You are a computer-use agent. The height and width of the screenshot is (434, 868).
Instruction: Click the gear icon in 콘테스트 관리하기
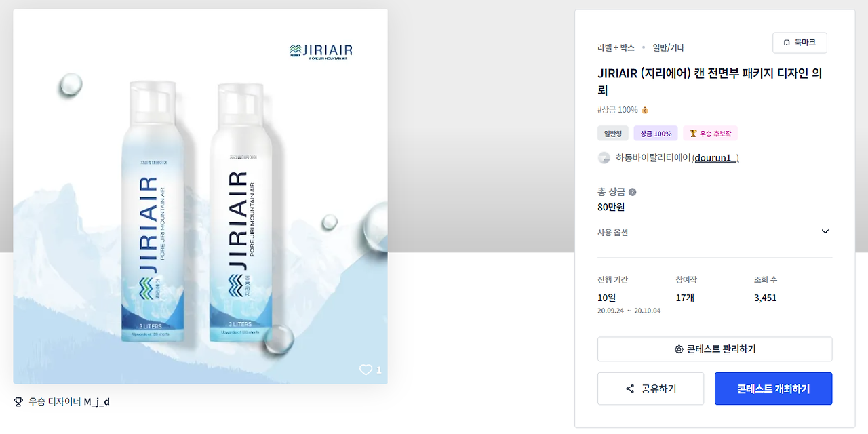[x=679, y=349]
